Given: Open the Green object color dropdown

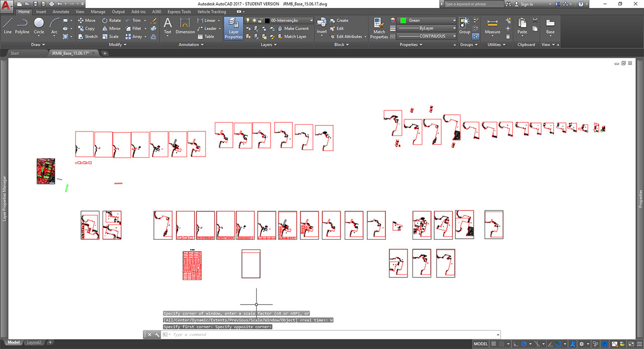Looking at the screenshot, I should click(427, 21).
